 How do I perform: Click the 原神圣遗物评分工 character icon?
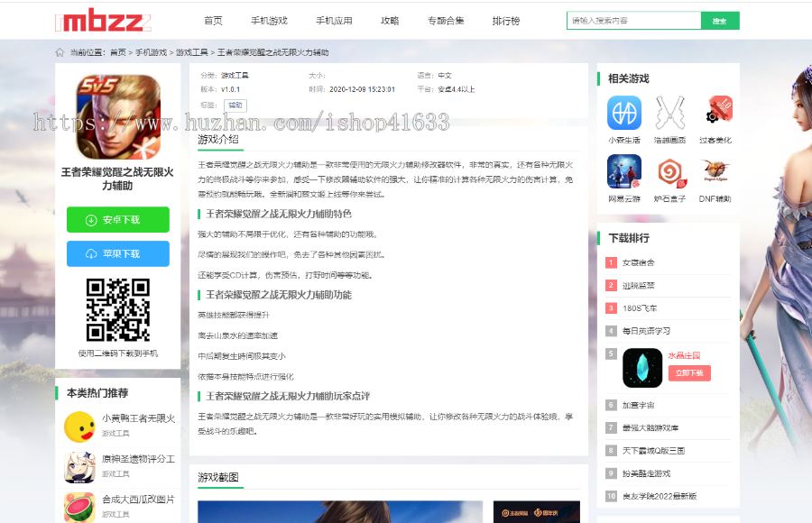point(79,467)
